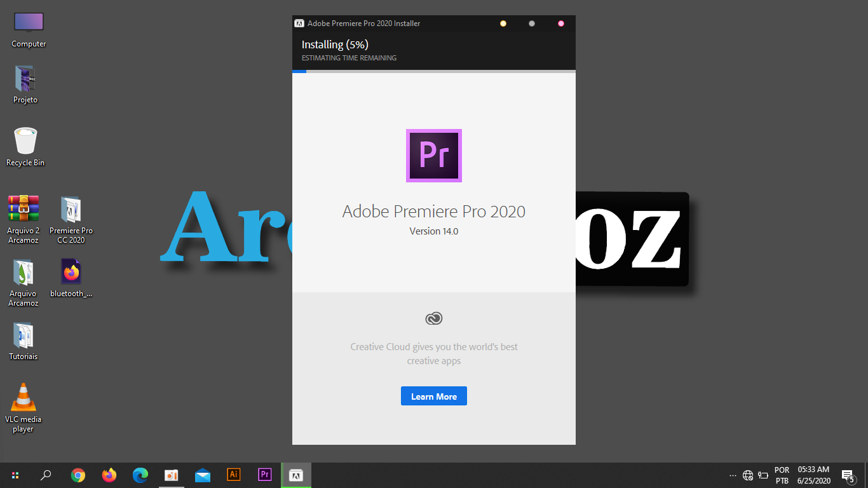This screenshot has width=868, height=488.
Task: Launch Adobe Illustrator from taskbar
Action: pos(234,475)
